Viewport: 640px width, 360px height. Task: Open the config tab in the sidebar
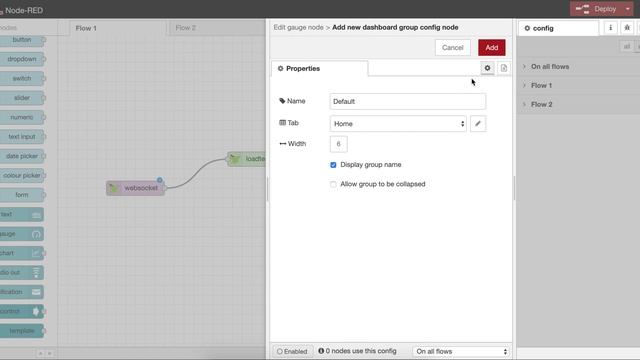point(558,28)
